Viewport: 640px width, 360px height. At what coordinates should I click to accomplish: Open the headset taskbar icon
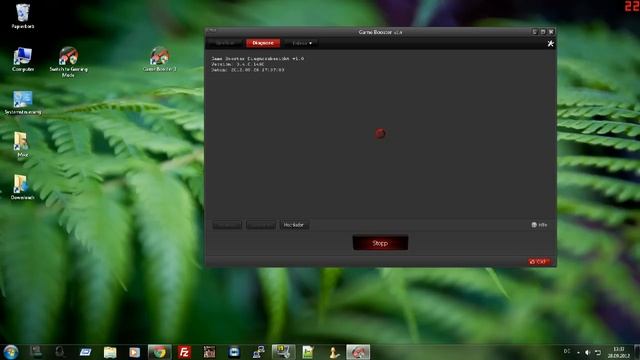pos(60,352)
